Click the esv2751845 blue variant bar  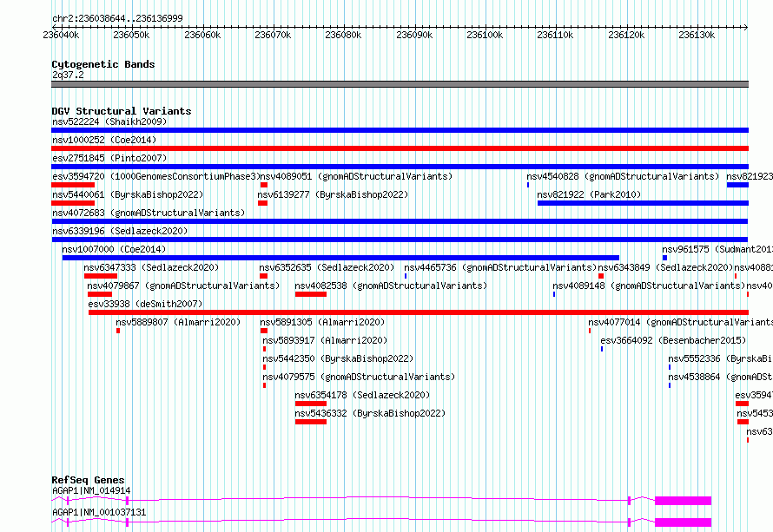[400, 167]
